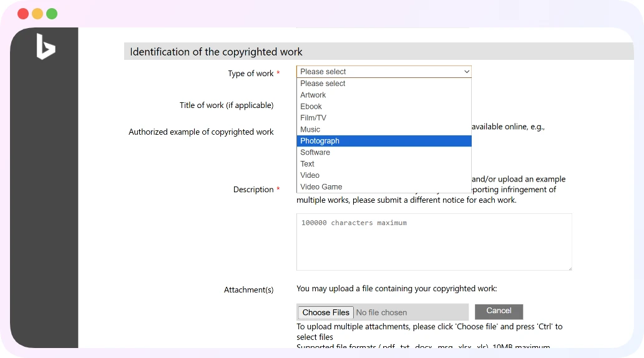Click the Cancel upload button
The image size is (644, 358).
tap(499, 311)
